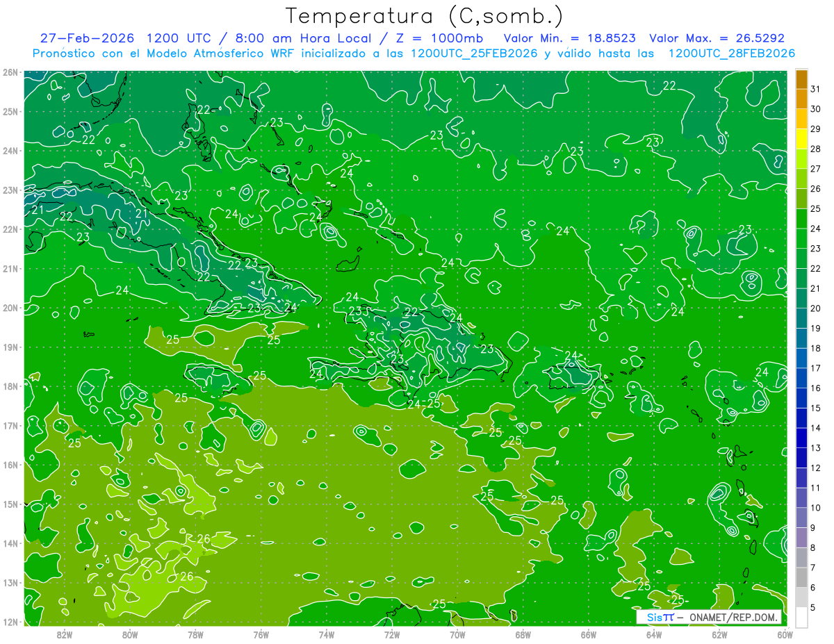Click the '17N' latitude label
834x644 pixels.
10,426
